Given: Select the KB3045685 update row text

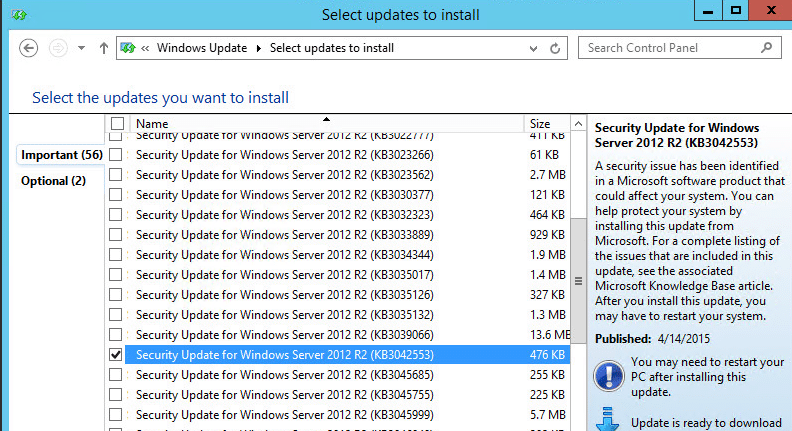Looking at the screenshot, I should [284, 375].
